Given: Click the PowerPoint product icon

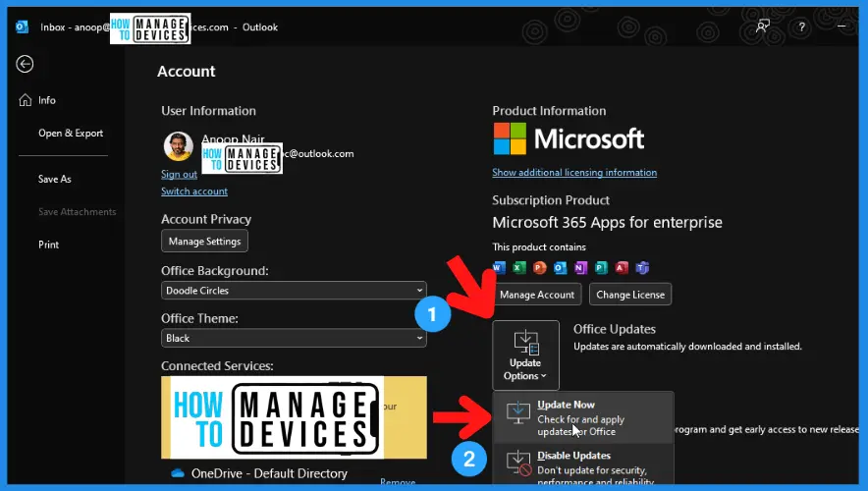Looking at the screenshot, I should pyautogui.click(x=539, y=268).
